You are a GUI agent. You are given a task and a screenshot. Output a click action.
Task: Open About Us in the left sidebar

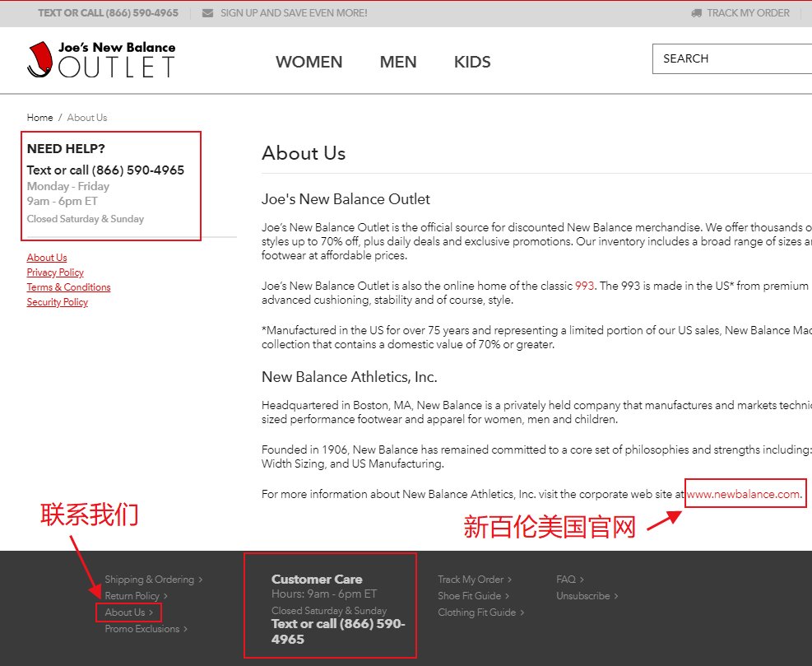[x=47, y=258]
